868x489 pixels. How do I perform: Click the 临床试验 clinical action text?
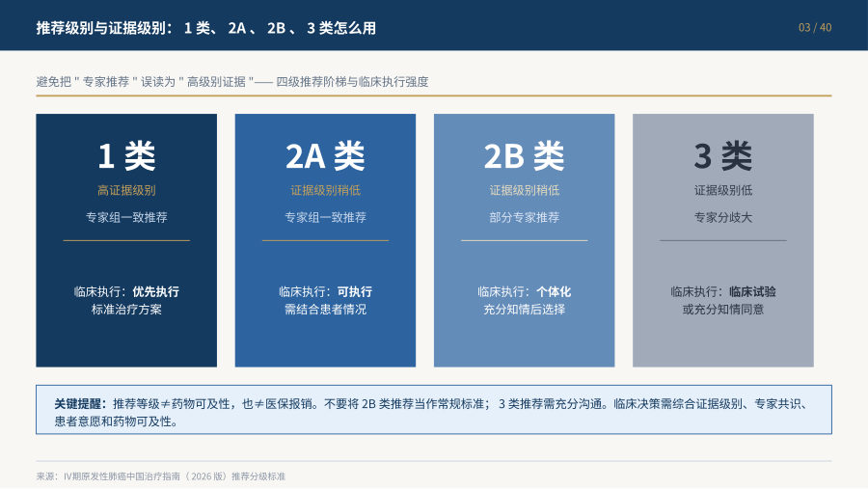(x=752, y=291)
